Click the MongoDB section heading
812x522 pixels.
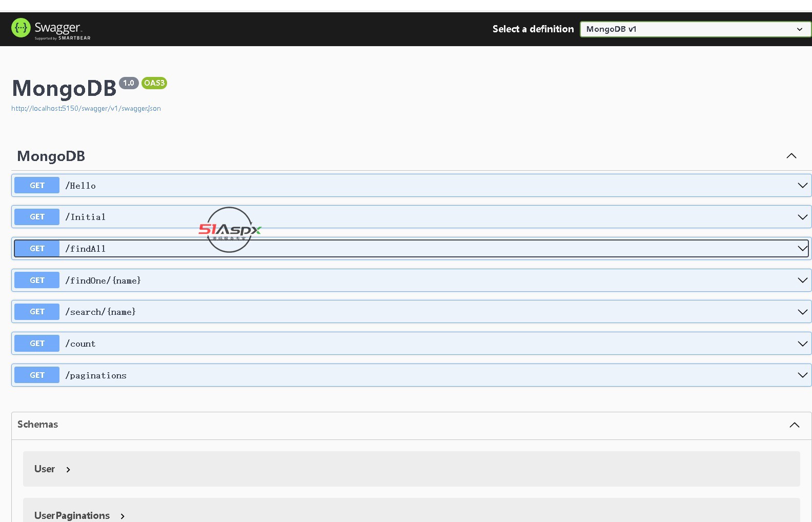tap(51, 156)
